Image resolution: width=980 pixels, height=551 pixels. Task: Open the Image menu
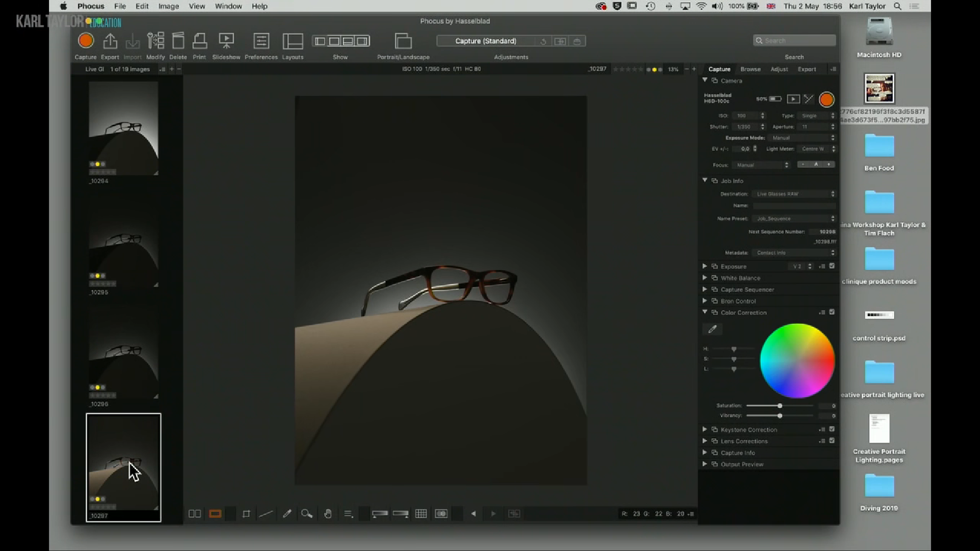tap(168, 6)
